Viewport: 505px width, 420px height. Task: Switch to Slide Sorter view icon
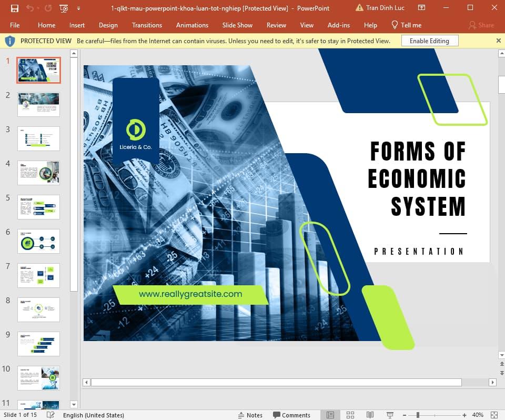(x=350, y=415)
